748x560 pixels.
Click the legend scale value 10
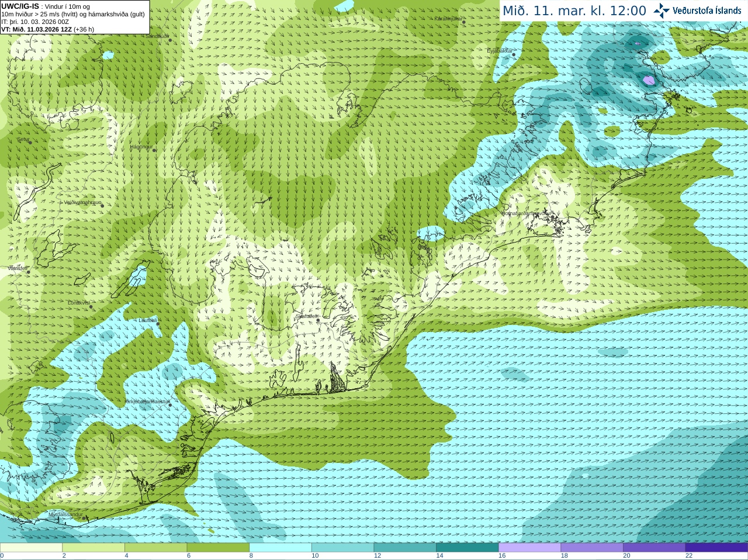click(315, 556)
